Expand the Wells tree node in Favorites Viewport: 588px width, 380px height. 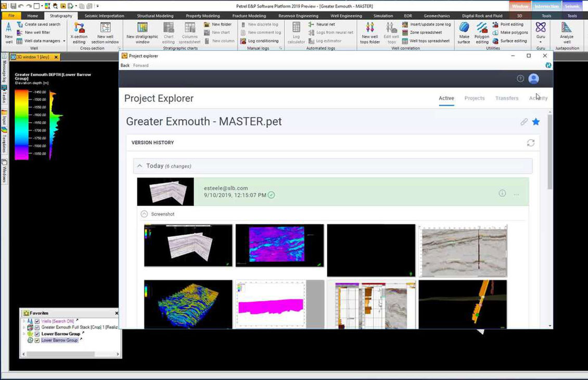coord(24,321)
